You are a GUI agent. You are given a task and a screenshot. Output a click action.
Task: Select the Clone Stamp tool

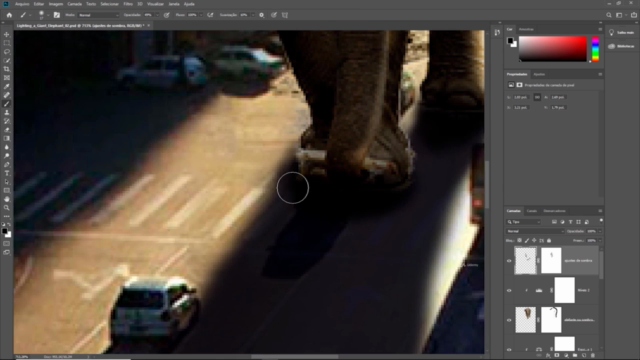(7, 112)
